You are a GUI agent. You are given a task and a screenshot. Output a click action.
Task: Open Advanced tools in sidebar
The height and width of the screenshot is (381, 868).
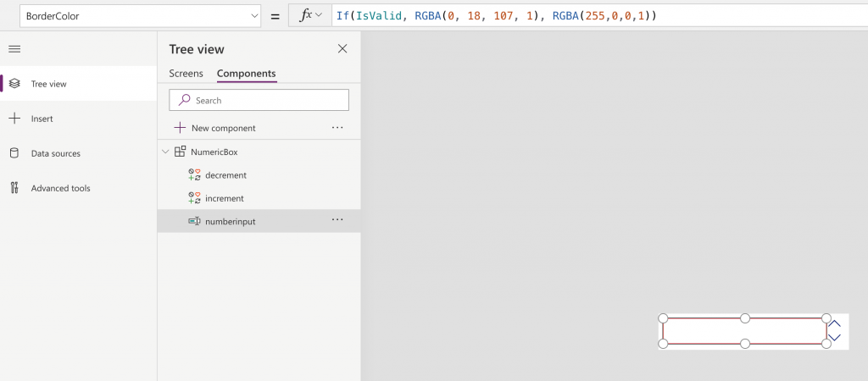coord(60,188)
